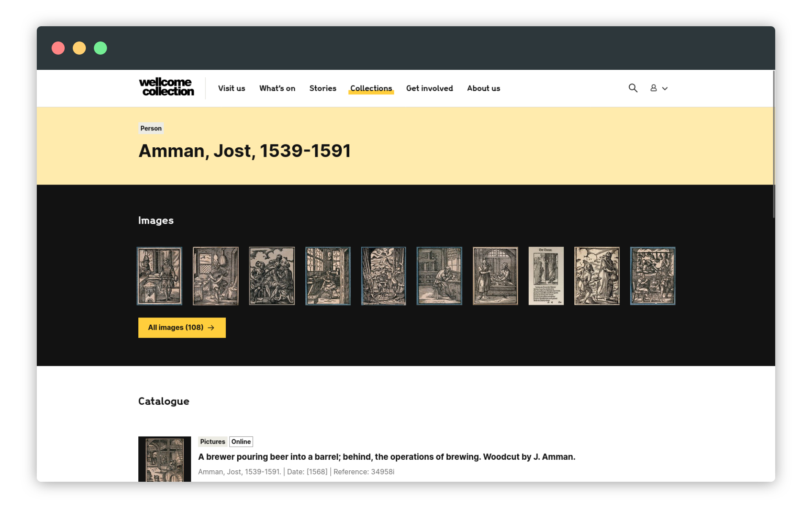
Task: Open the search magnifier icon
Action: pos(633,88)
